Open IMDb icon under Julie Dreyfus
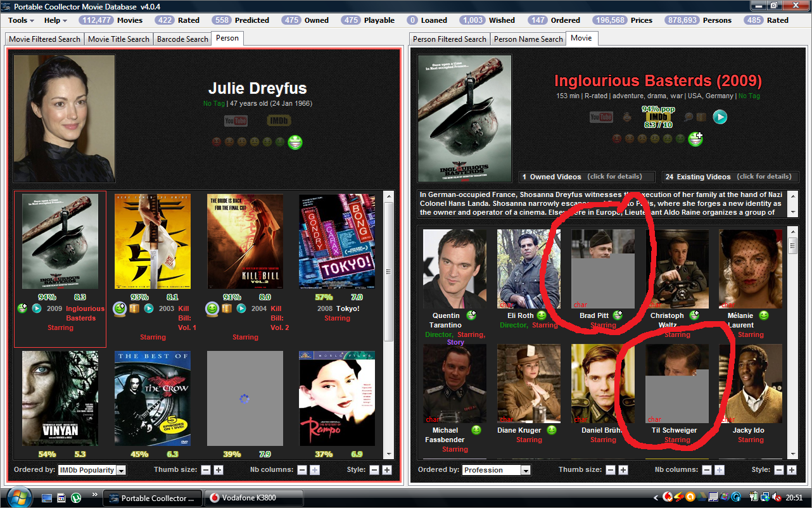The height and width of the screenshot is (508, 812). (x=279, y=120)
